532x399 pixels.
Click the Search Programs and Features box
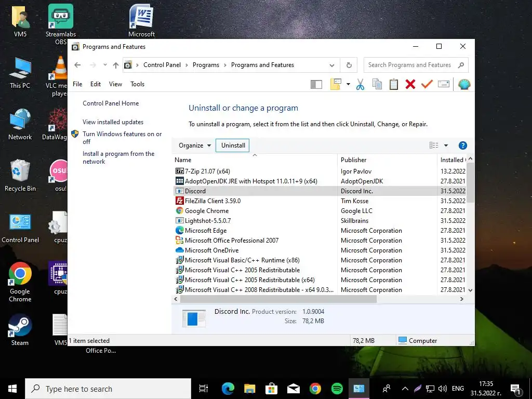(x=416, y=65)
